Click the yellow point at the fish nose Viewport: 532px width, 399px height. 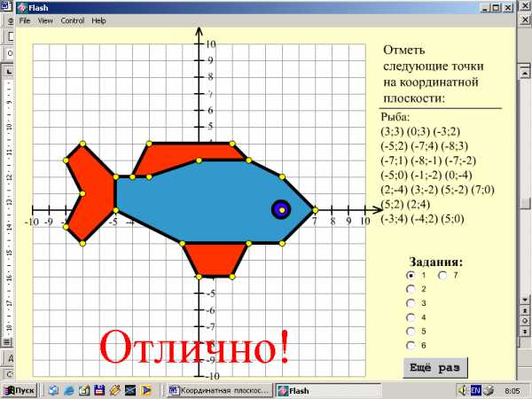pos(314,209)
